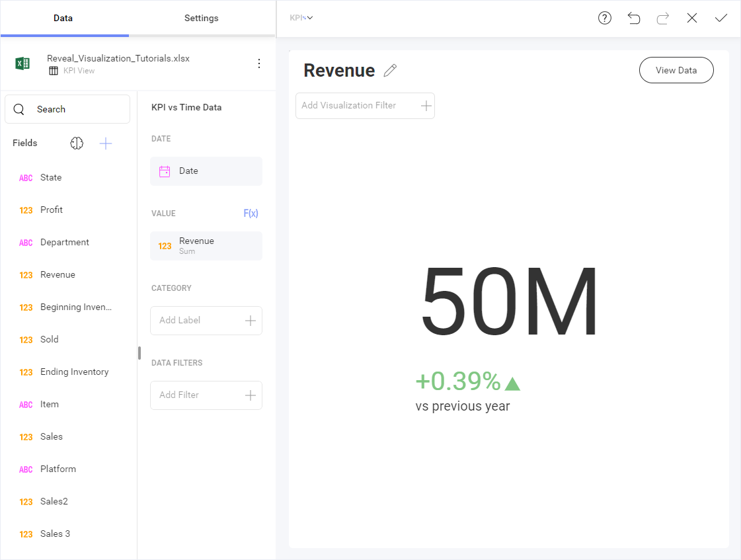Expand the Add Label selector under Category
Viewport: 741px width, 560px height.
click(206, 321)
